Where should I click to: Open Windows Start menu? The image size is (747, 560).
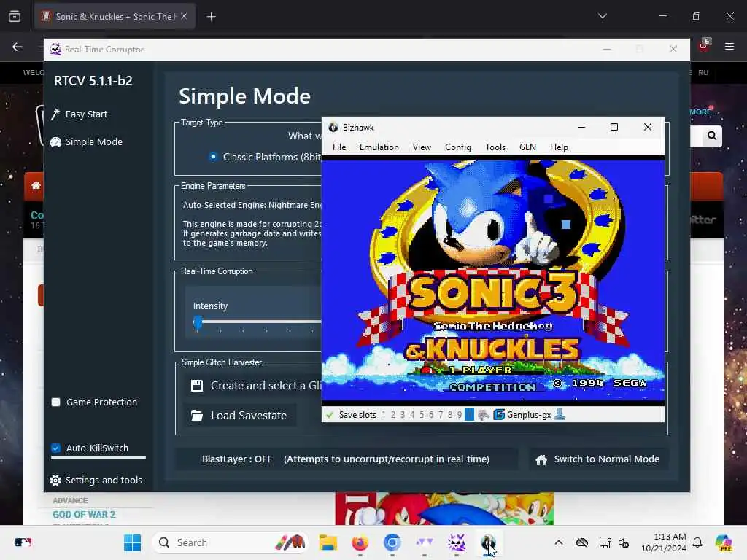132,542
